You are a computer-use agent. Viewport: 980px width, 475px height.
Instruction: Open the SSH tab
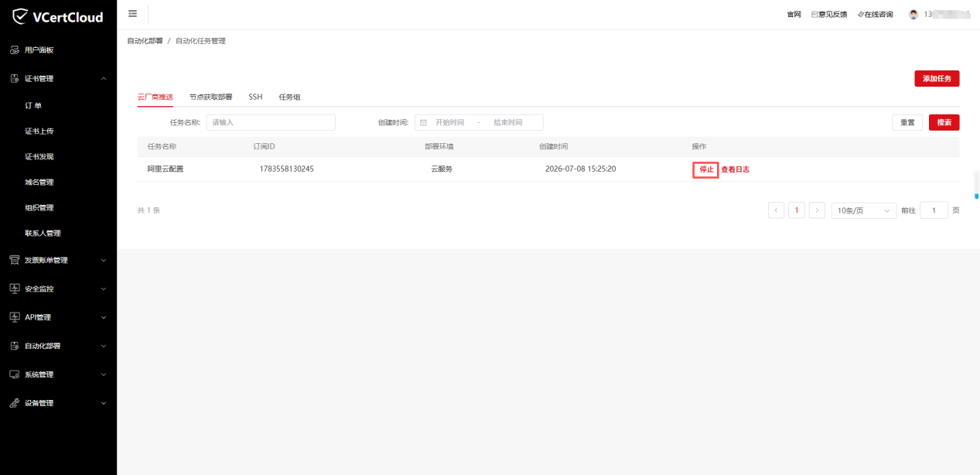click(x=255, y=97)
